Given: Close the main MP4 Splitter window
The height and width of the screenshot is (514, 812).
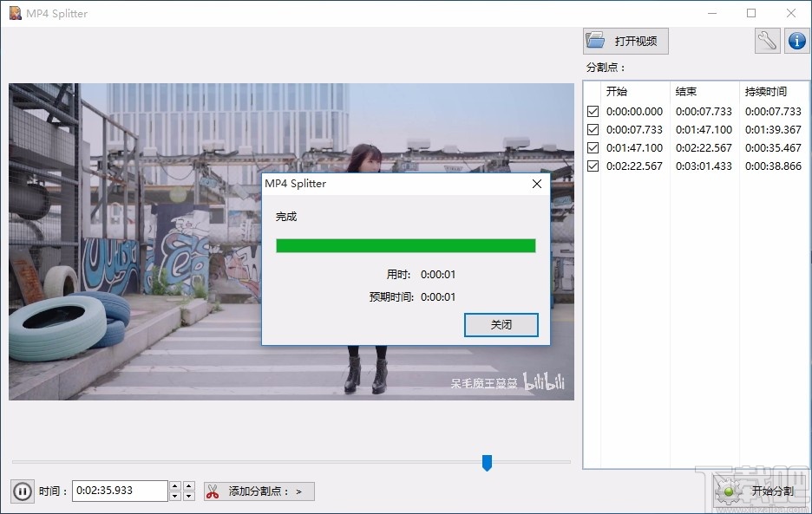Looking at the screenshot, I should [x=791, y=14].
